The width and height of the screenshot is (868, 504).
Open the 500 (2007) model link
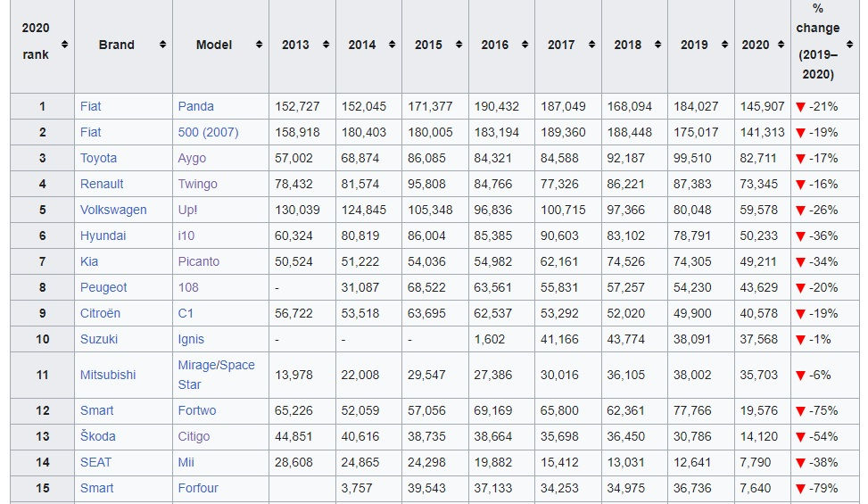click(x=208, y=132)
